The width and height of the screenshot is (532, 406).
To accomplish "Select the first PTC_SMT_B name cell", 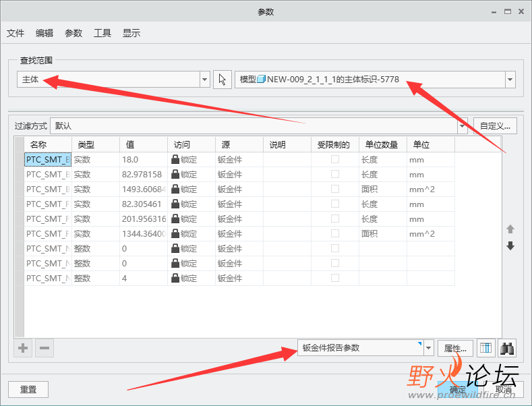I will coord(48,160).
